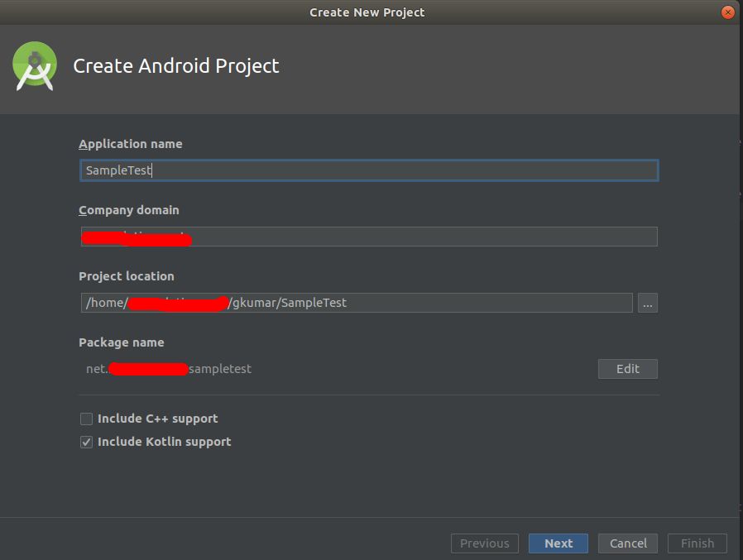Click the Application name label
Screen dimensions: 743x560
tap(130, 144)
